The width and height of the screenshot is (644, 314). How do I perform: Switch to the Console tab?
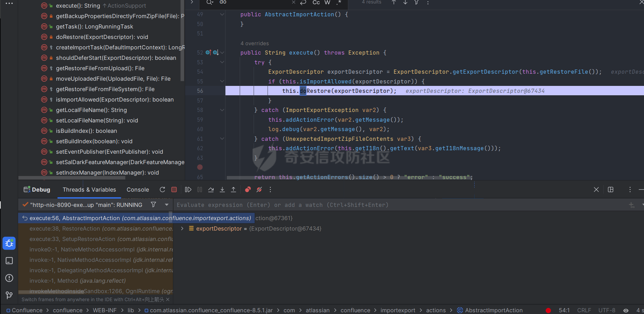tap(138, 190)
